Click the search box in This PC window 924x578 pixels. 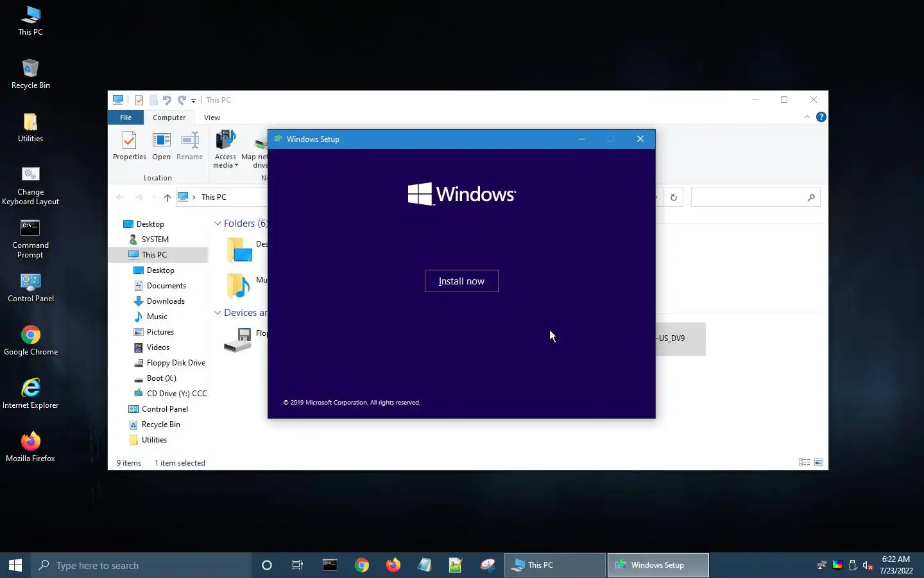pyautogui.click(x=755, y=197)
